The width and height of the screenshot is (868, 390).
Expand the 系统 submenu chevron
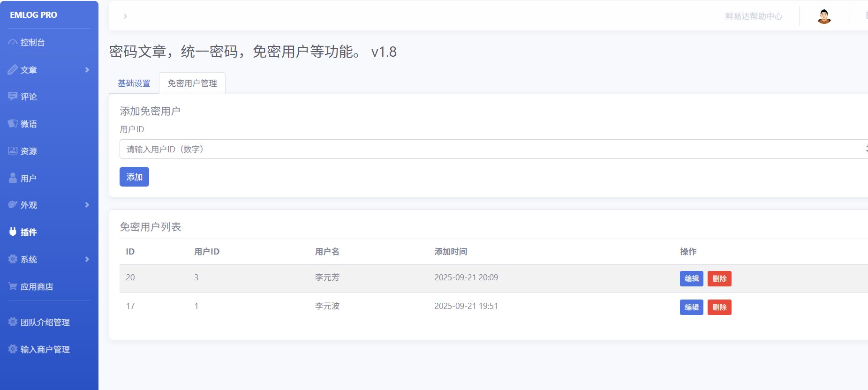coord(87,259)
